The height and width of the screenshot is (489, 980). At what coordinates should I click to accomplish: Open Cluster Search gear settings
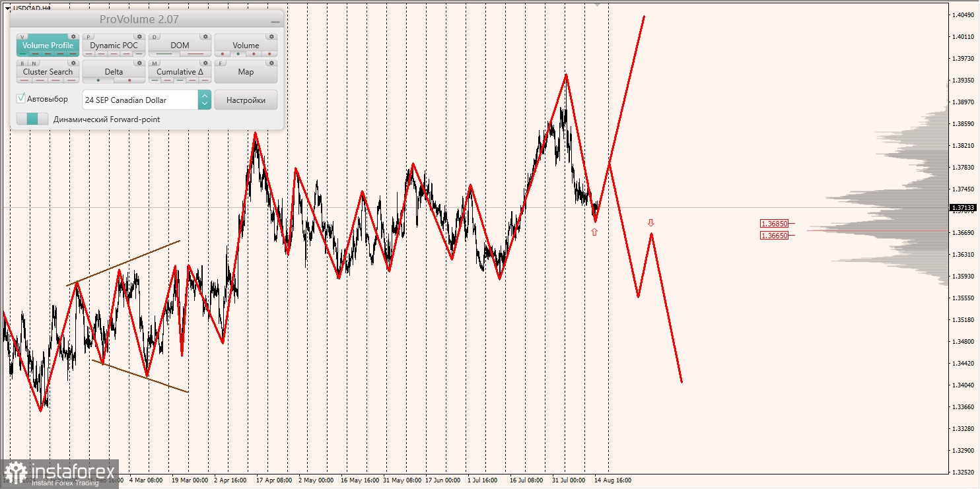(x=73, y=63)
